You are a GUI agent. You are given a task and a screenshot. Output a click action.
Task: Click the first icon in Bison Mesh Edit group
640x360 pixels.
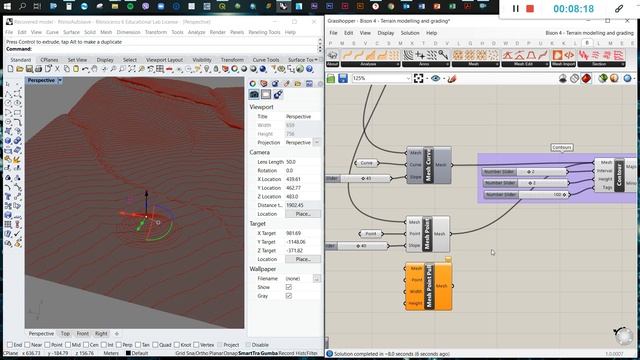coord(507,55)
